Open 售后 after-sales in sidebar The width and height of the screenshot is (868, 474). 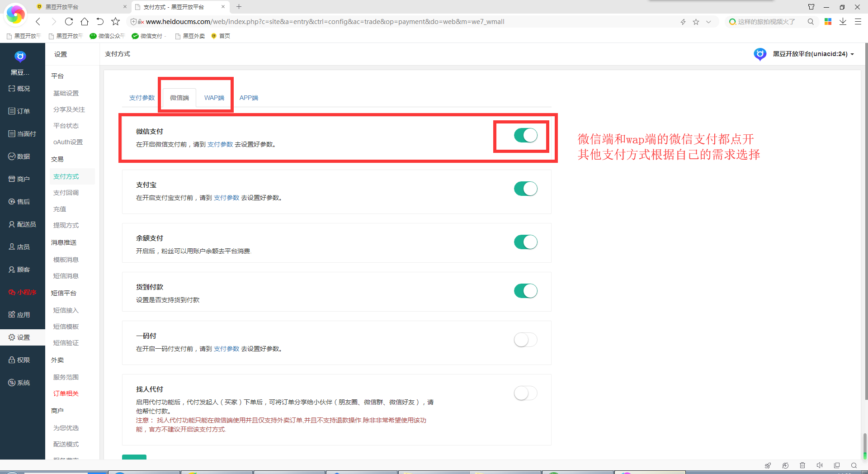19,202
